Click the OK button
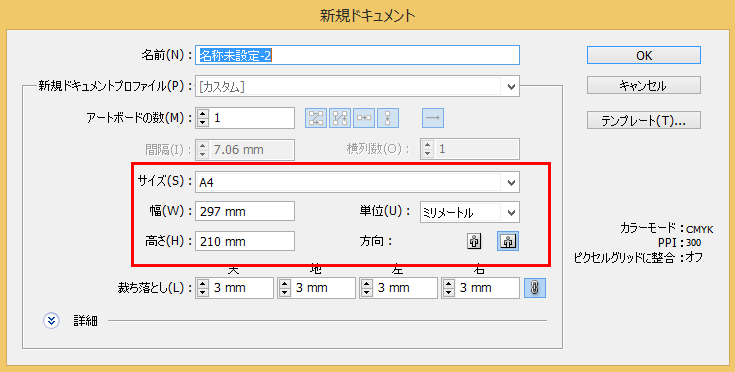This screenshot has height=372, width=735. pos(644,55)
